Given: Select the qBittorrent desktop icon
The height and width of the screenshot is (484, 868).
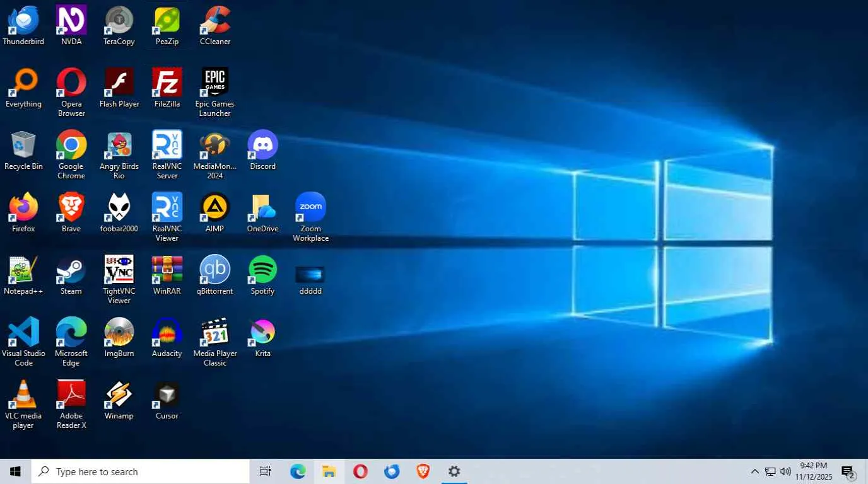Looking at the screenshot, I should [x=215, y=275].
